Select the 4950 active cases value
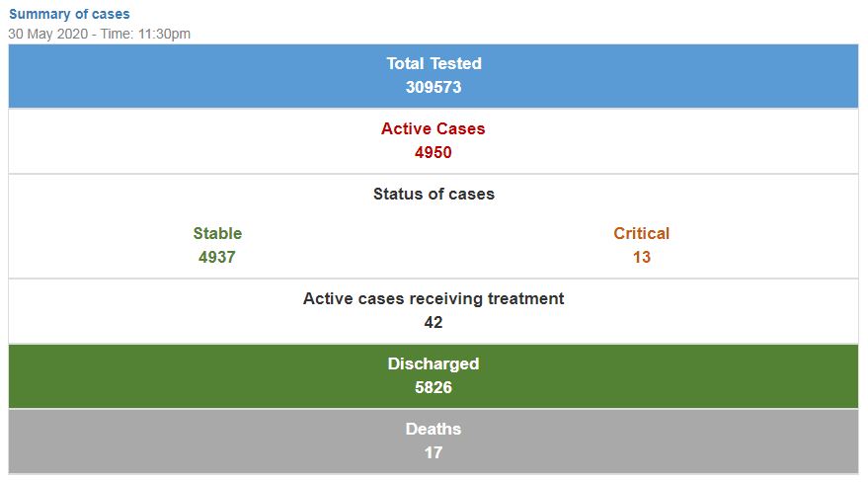The image size is (868, 482). 434,153
